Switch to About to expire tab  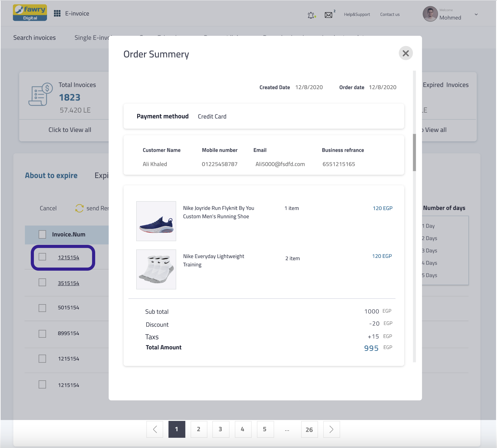click(x=51, y=175)
